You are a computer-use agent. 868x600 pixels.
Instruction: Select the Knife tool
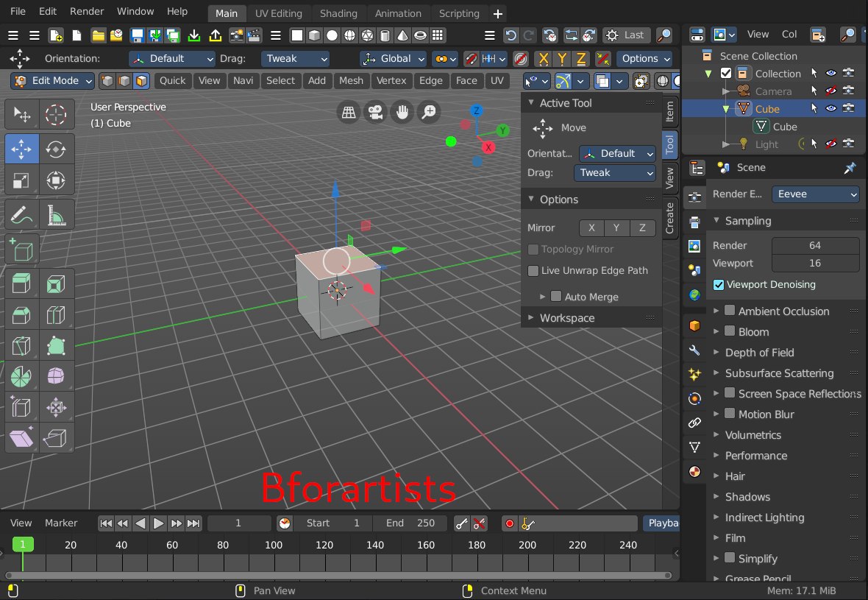pos(21,346)
